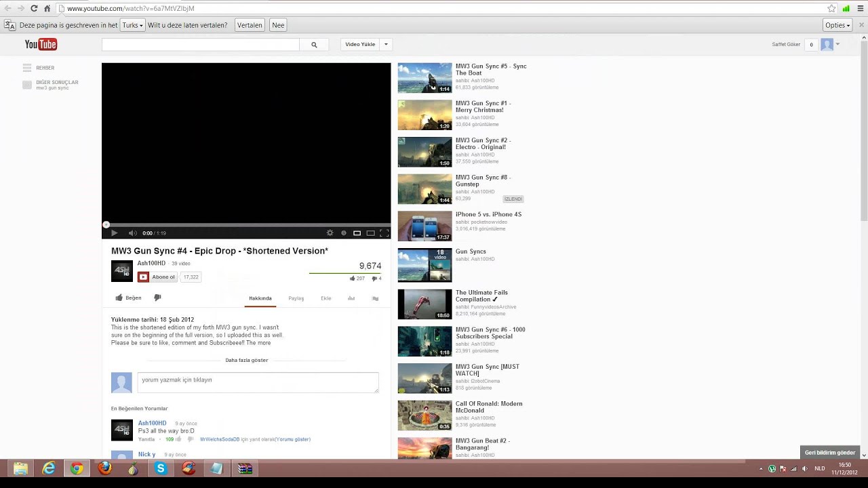Open Yorumu göster link
868x488 pixels.
[293, 439]
